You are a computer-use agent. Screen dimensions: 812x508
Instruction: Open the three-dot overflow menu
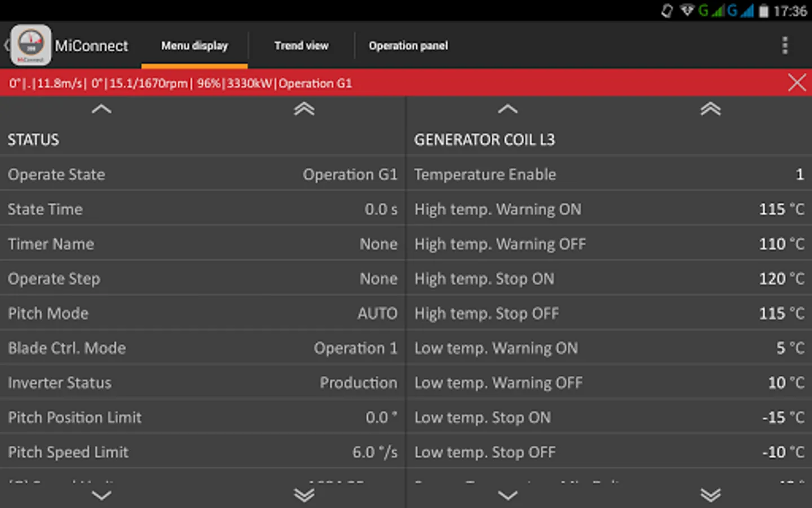[784, 46]
